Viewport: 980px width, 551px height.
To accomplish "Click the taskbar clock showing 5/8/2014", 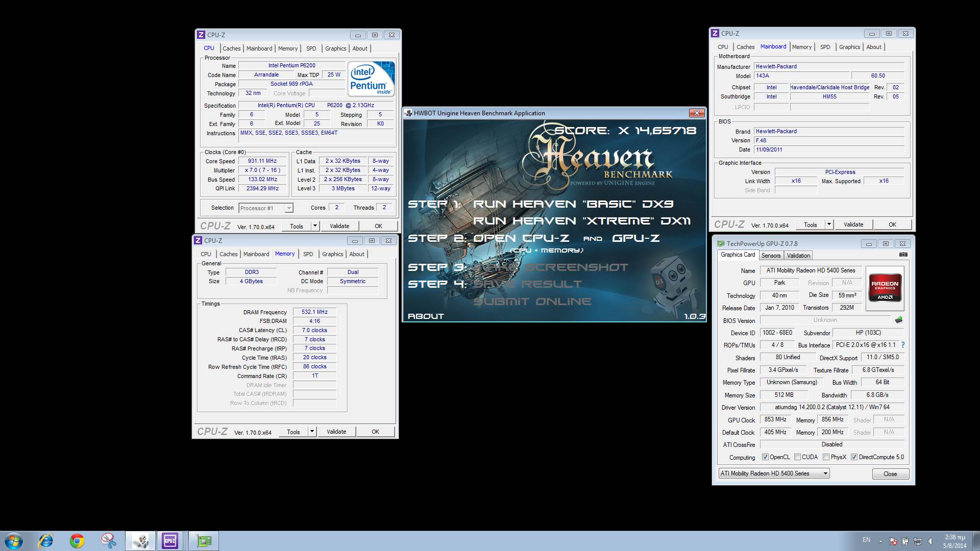I will pyautogui.click(x=954, y=541).
